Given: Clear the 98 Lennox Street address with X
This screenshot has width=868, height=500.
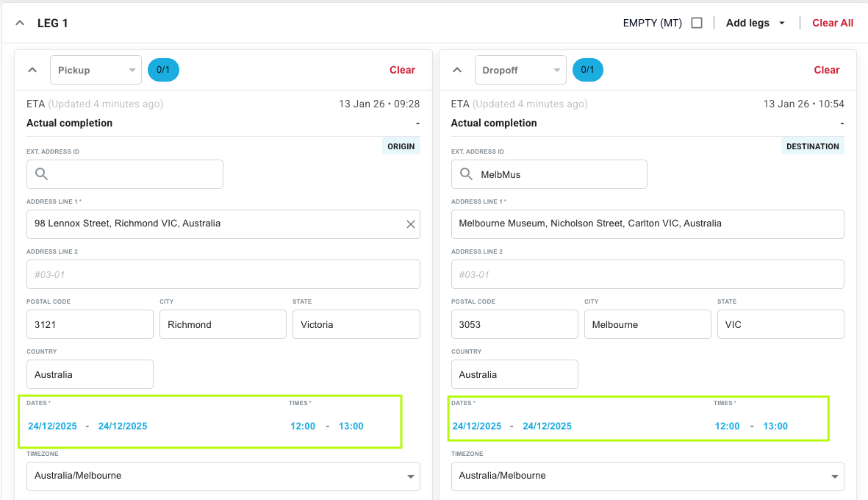Looking at the screenshot, I should point(411,224).
